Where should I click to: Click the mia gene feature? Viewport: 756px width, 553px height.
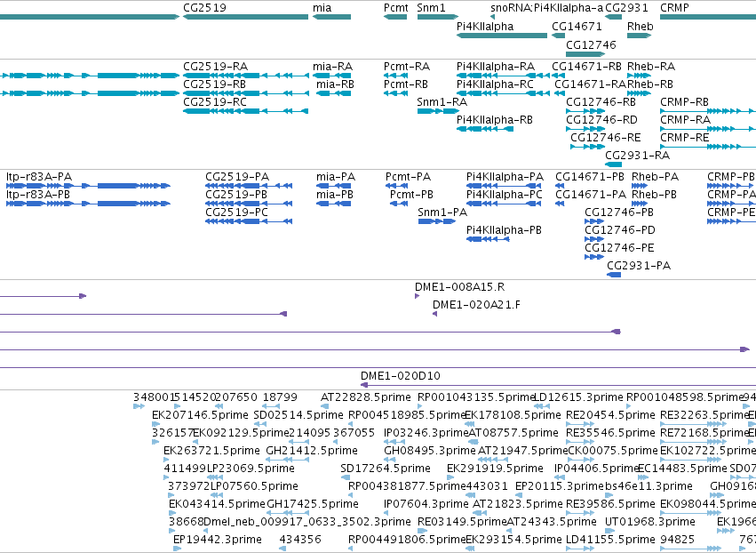pyautogui.click(x=331, y=17)
